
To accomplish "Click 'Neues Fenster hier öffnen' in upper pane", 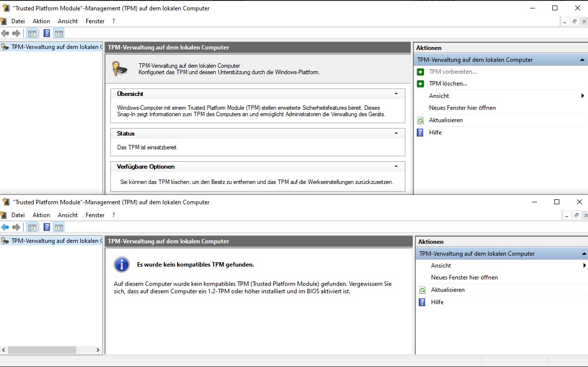I will pos(462,108).
